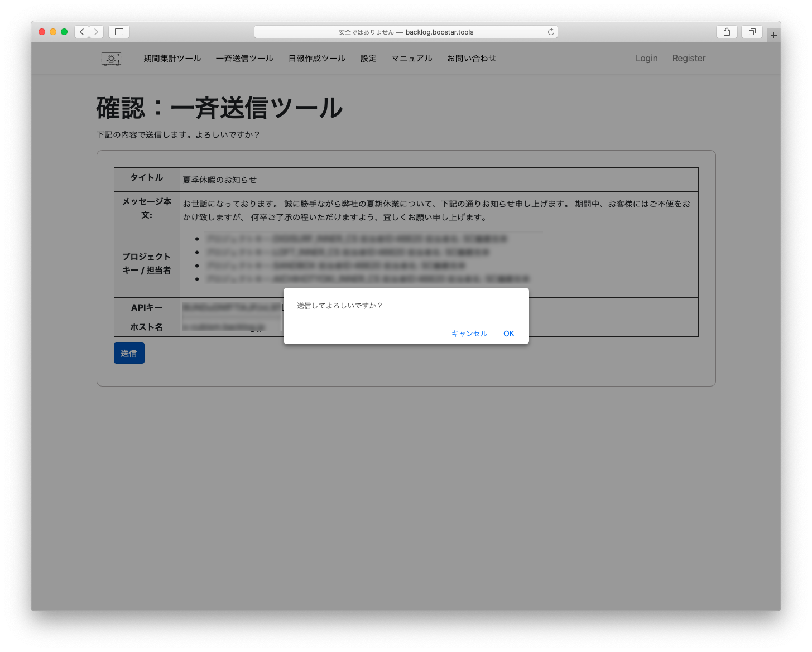Reload the page with the refresh icon
812x652 pixels.
(x=551, y=32)
